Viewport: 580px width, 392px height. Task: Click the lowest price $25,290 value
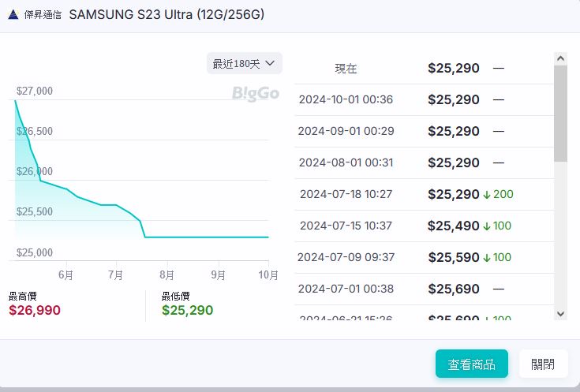(187, 310)
